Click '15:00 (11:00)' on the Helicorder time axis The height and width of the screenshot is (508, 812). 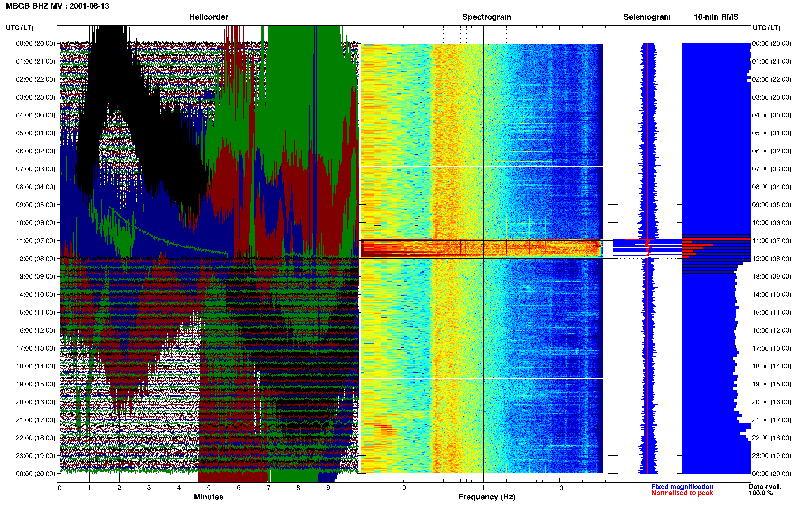(x=36, y=313)
